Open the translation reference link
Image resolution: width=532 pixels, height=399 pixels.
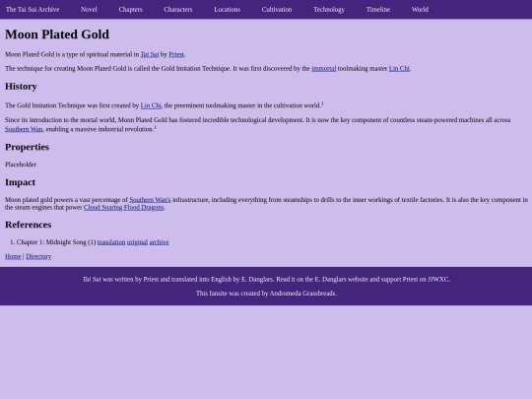(111, 242)
